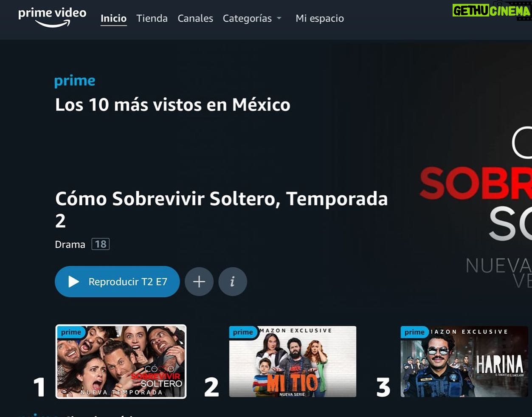
Task: Open details with the info icon
Action: (x=233, y=282)
